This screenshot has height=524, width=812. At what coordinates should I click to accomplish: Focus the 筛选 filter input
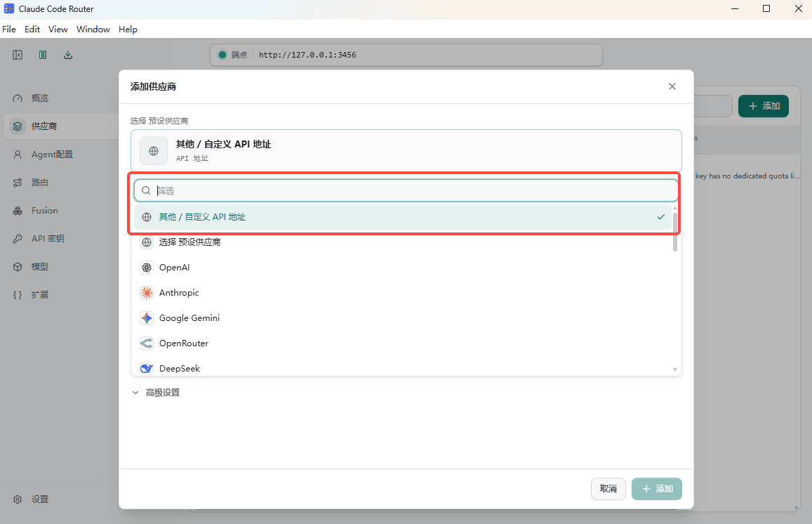point(406,191)
